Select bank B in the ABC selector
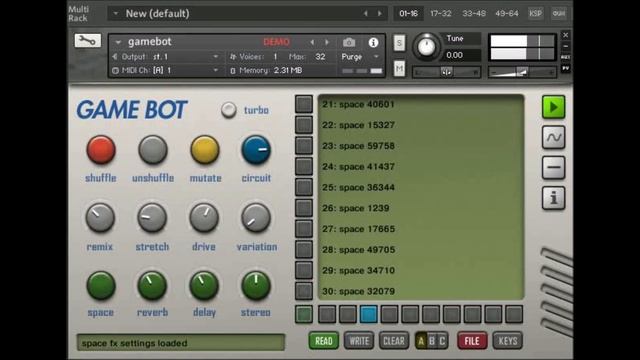Screen dimensions: 640x360 pyautogui.click(x=432, y=341)
